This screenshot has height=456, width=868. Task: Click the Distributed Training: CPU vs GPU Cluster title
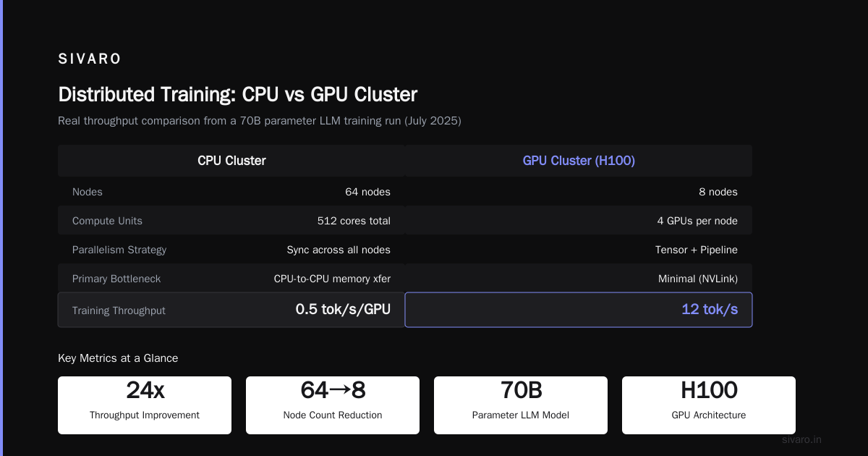pos(237,95)
